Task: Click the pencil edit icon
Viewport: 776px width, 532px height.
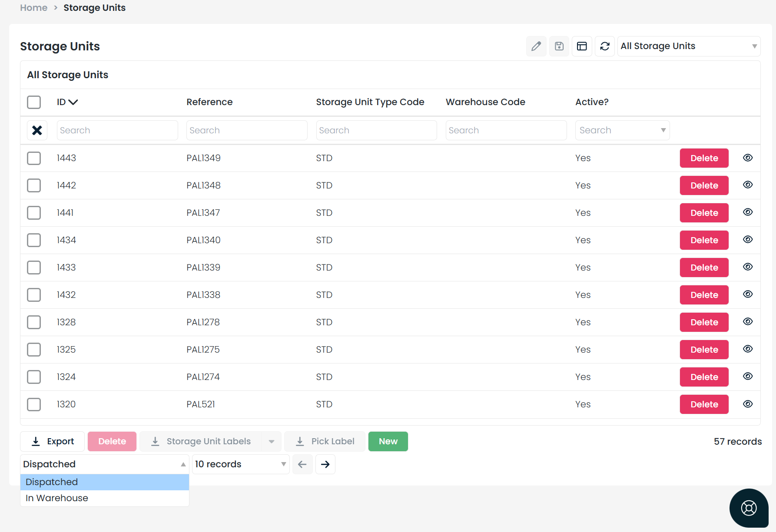Action: pyautogui.click(x=536, y=46)
